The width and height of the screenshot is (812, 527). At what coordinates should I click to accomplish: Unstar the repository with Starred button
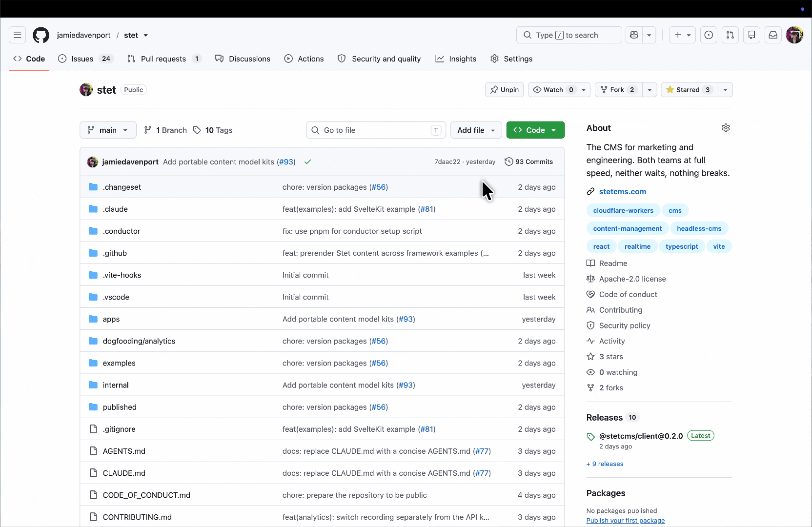pos(689,90)
